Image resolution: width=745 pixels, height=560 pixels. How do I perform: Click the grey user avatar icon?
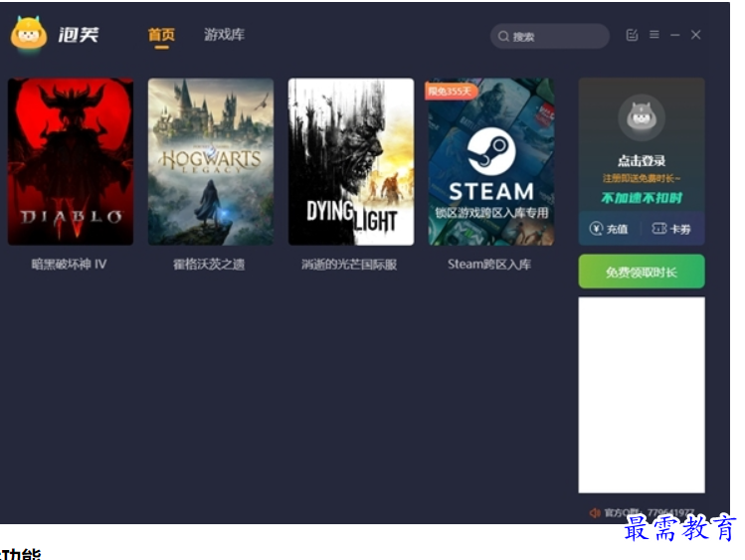click(x=642, y=117)
